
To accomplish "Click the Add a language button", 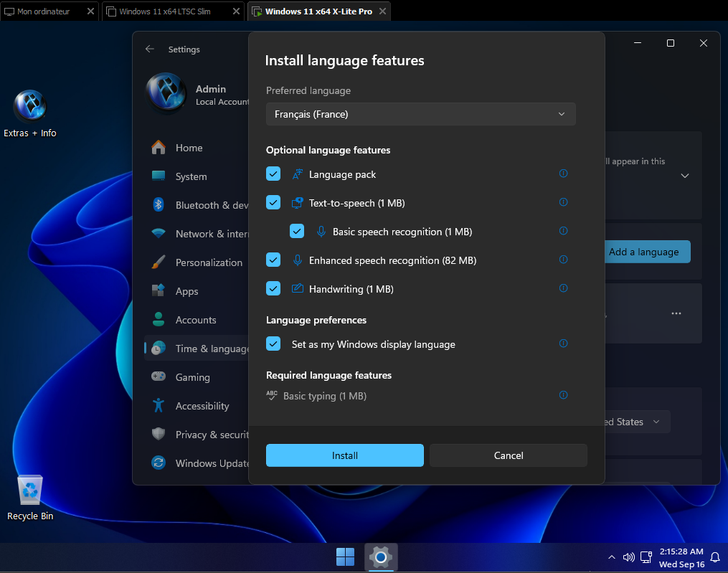I will tap(647, 252).
